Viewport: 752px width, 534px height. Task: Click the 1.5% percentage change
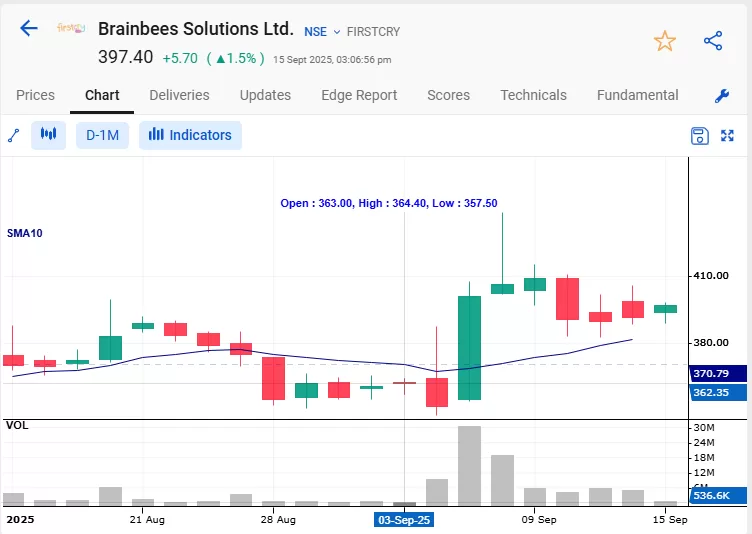point(235,58)
